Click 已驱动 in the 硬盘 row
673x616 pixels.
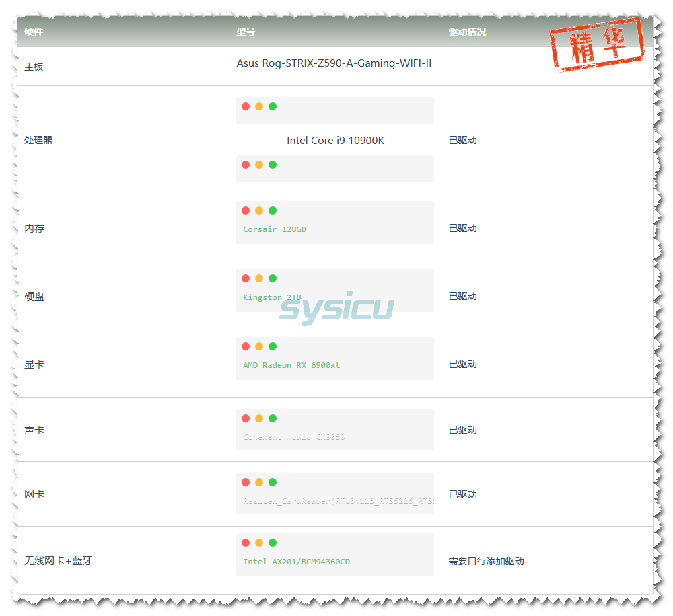(x=463, y=296)
